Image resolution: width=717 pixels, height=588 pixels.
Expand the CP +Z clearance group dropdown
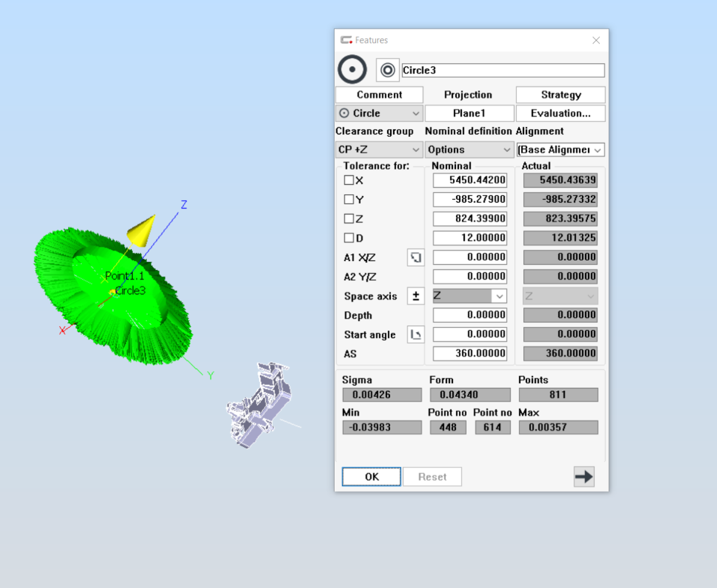coord(379,149)
